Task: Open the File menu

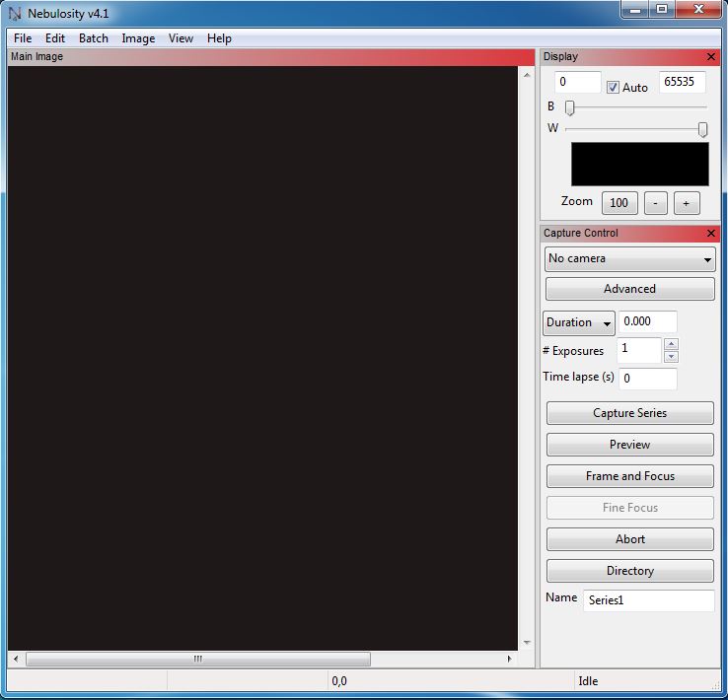Action: point(23,38)
